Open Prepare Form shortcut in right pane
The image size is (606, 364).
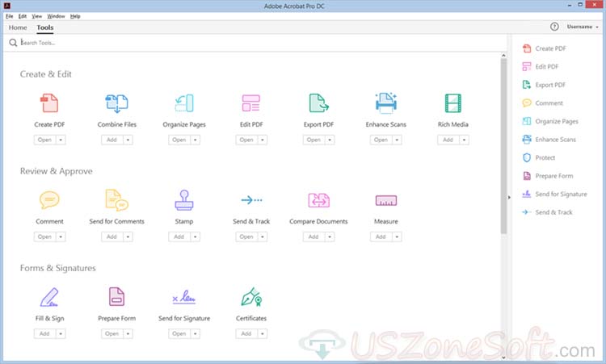coord(548,176)
